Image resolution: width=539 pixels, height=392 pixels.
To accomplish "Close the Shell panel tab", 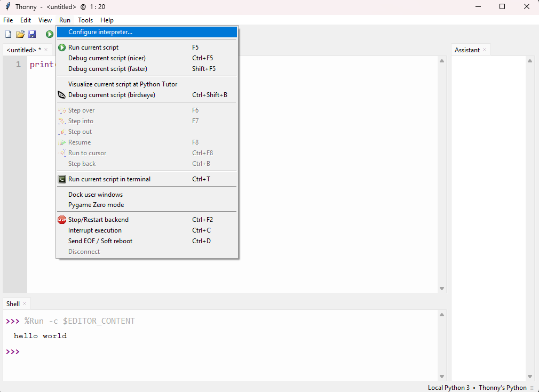I will coord(25,303).
